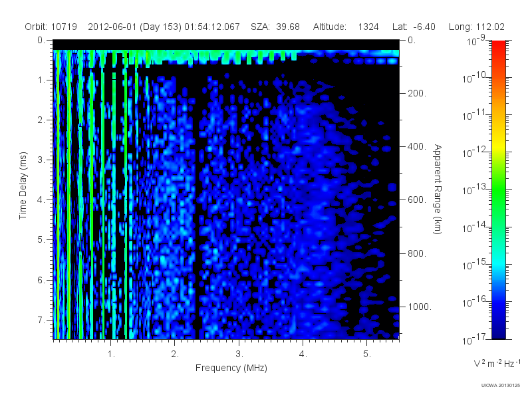Select the date "2012-06-01 (Day 153)" in header
Viewport: 532px width, 399px height.
[135, 27]
